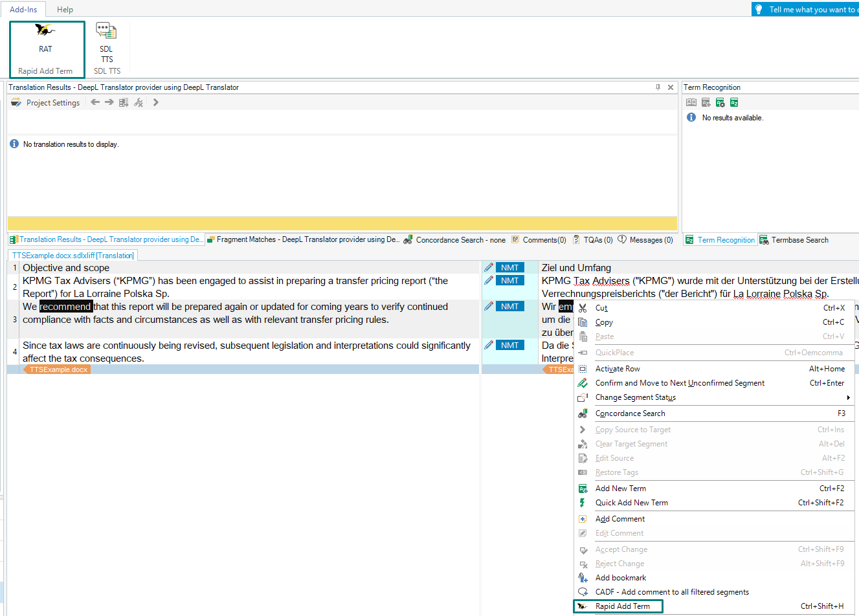
Task: Click the NMT badge on segment 1
Action: (x=510, y=267)
